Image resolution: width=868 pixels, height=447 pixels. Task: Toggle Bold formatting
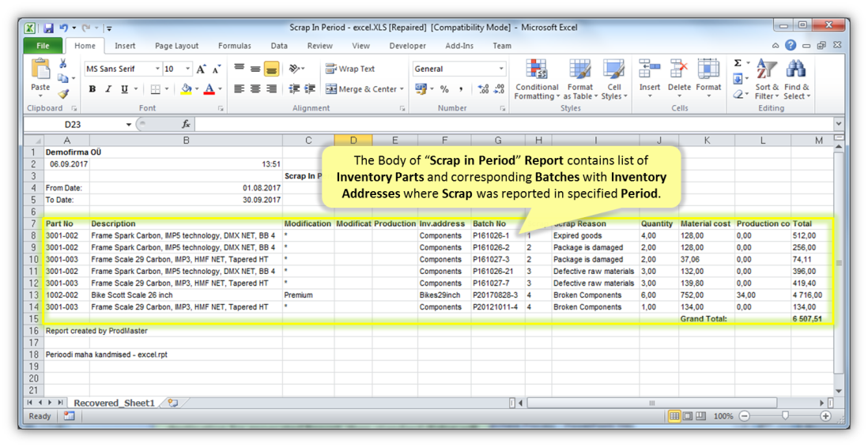(x=92, y=89)
